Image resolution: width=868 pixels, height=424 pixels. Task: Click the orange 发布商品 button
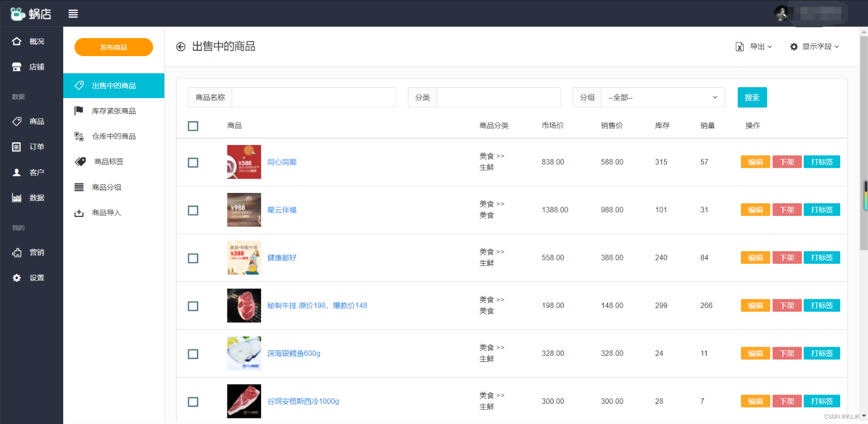113,47
